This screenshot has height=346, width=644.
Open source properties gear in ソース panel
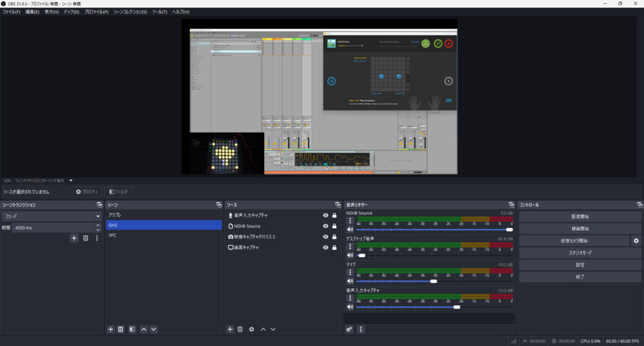point(252,329)
